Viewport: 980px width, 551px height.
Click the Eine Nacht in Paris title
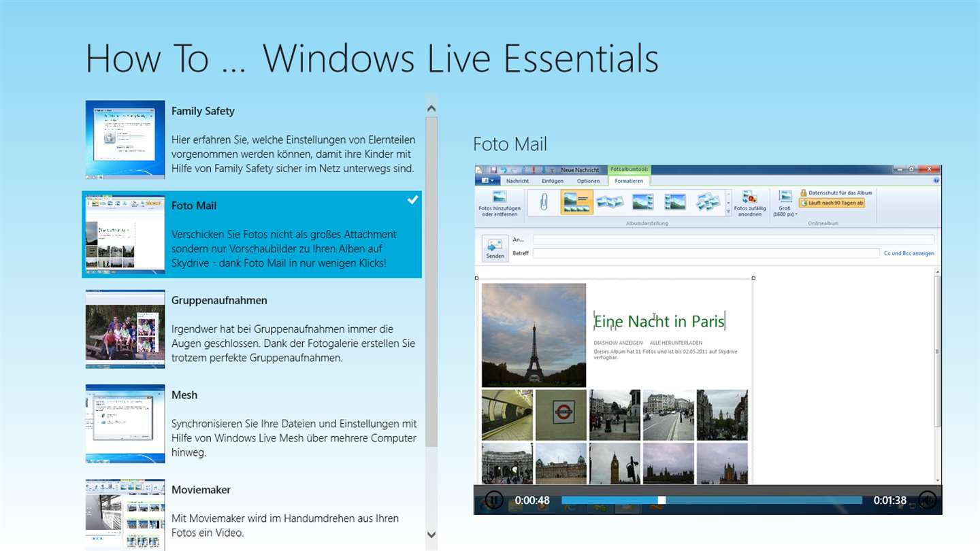659,321
